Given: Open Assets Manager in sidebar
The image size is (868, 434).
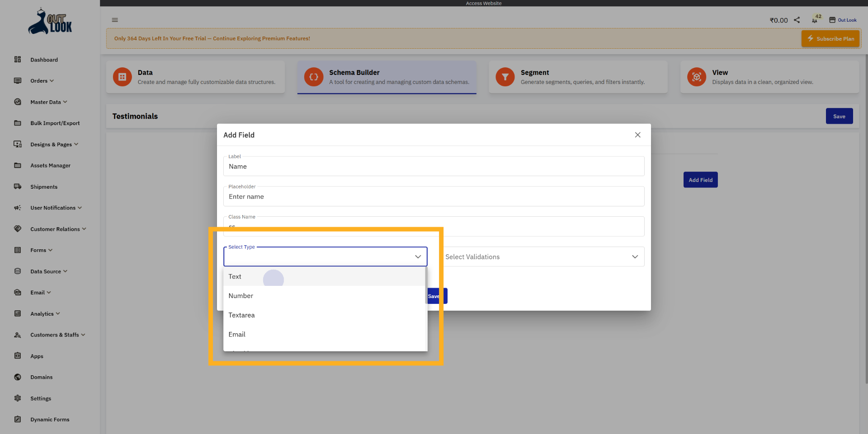Looking at the screenshot, I should click(50, 166).
